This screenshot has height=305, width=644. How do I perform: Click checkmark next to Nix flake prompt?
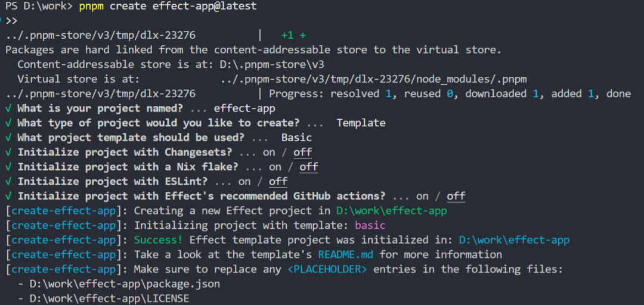pos(8,167)
